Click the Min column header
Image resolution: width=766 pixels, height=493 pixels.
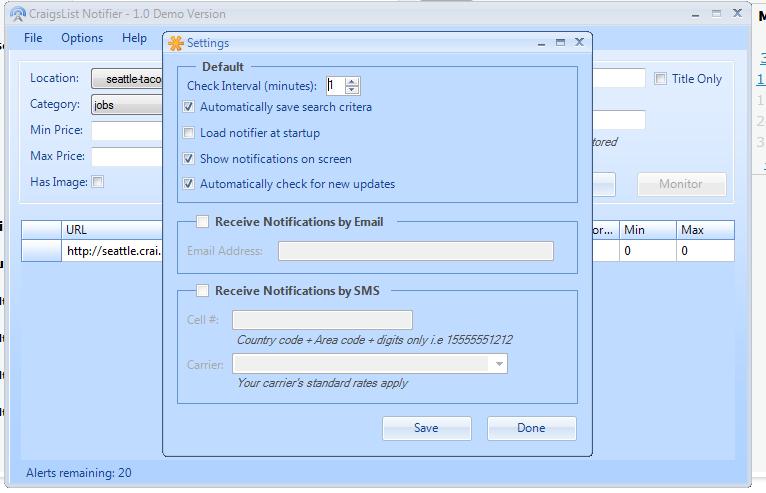click(x=648, y=230)
